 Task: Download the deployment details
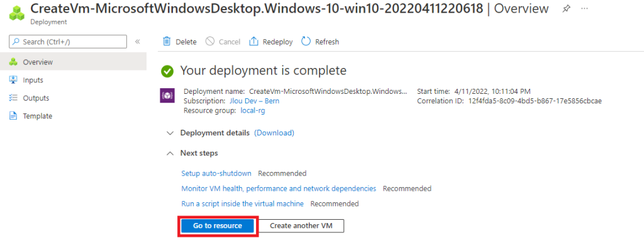coord(274,133)
